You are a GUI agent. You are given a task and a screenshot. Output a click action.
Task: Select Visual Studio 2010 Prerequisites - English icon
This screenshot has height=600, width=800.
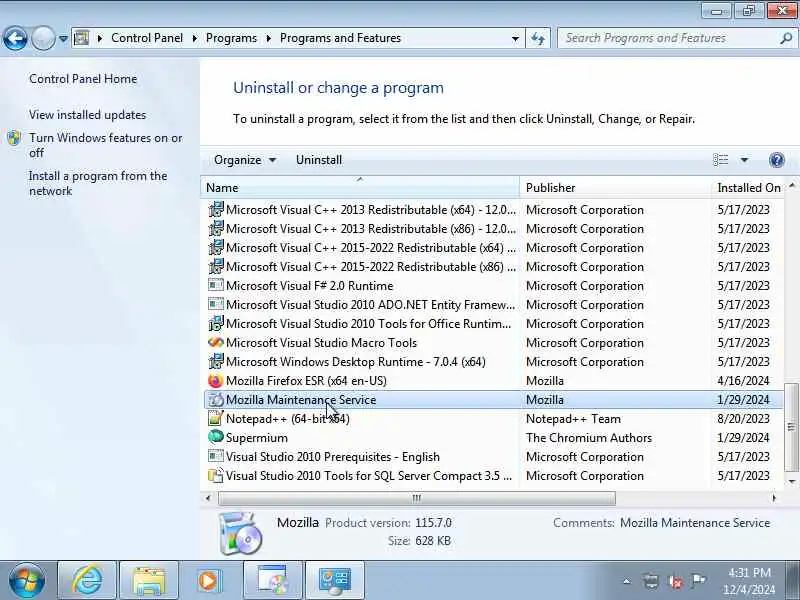pos(216,456)
